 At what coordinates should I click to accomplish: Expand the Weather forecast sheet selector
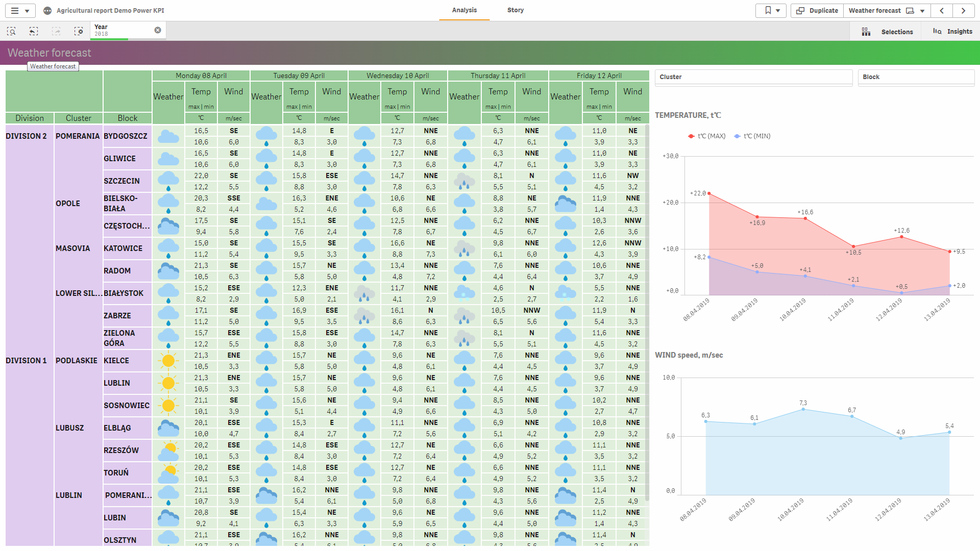click(922, 11)
